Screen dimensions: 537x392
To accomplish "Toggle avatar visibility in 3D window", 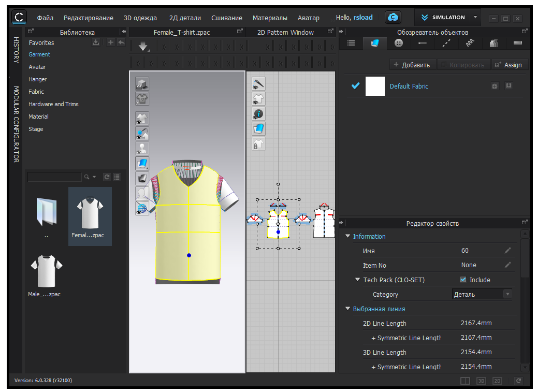I will (142, 149).
